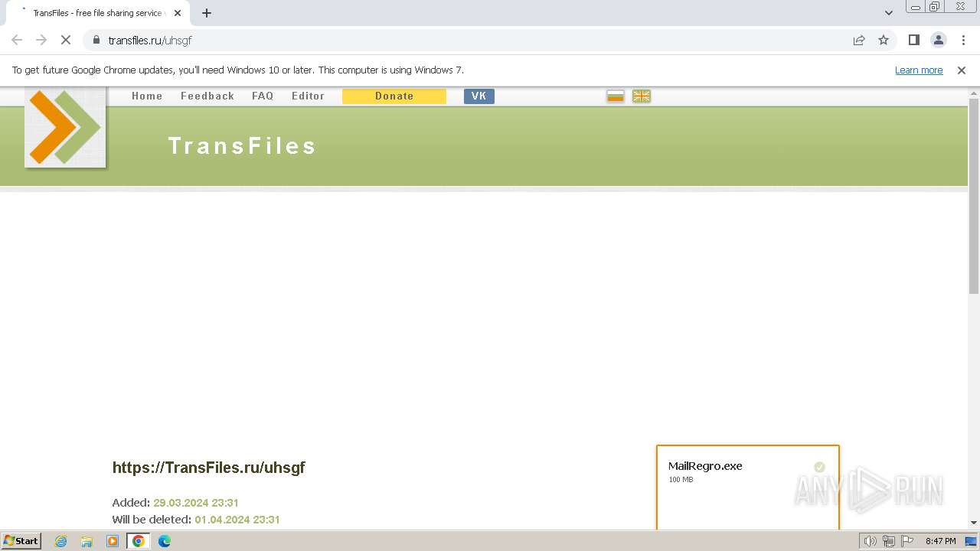Screen dimensions: 980x551
Task: Click the 100 MB file size
Action: (681, 480)
